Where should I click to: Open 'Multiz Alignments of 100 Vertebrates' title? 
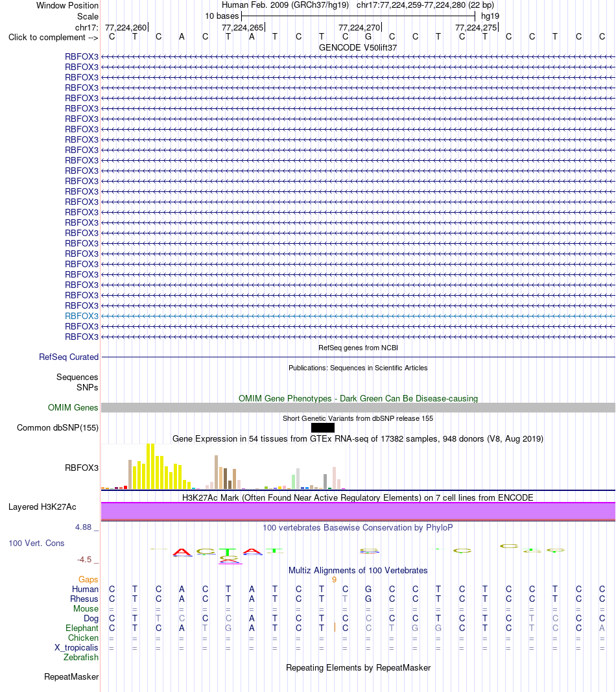(358, 570)
